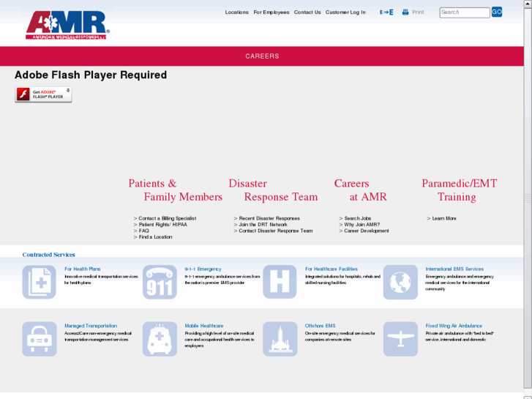
Task: Click Fixed Wing Air Ambulance title link
Action: (x=454, y=326)
